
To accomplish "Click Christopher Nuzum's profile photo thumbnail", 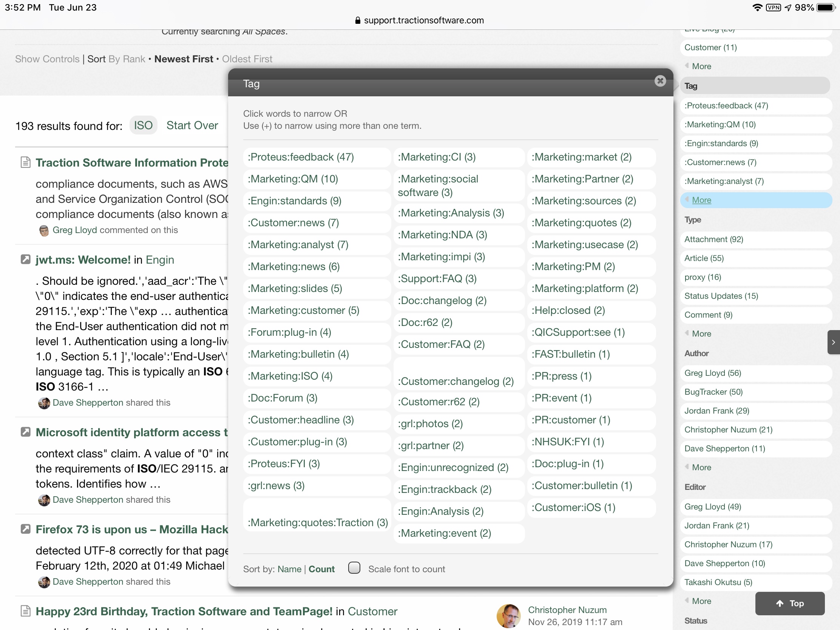I will (x=508, y=616).
